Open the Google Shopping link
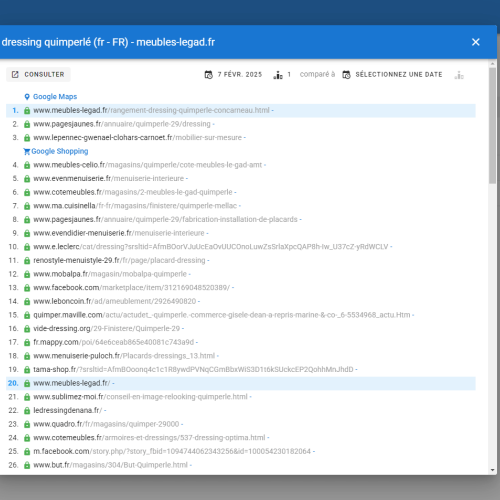 (x=60, y=151)
